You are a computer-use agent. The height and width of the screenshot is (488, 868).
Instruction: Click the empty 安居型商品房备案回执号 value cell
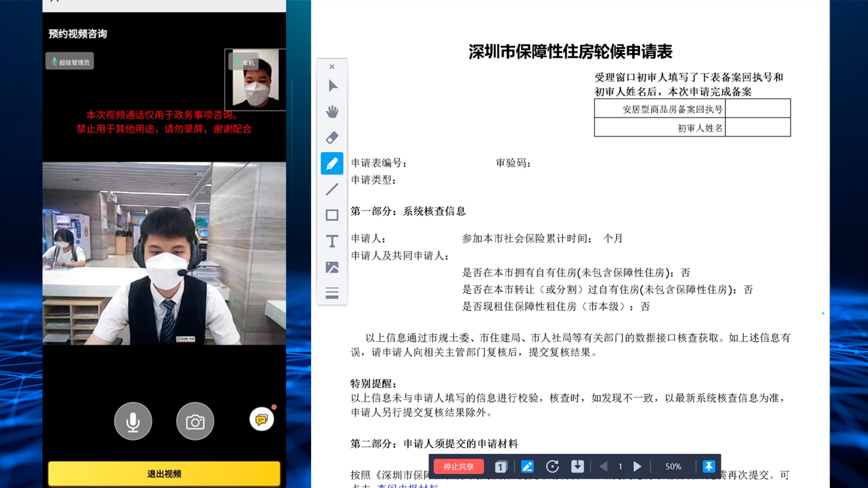(x=758, y=109)
